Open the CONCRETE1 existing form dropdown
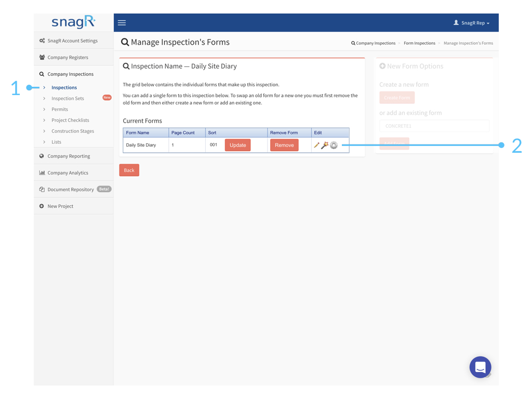This screenshot has height=399, width=532. point(434,126)
